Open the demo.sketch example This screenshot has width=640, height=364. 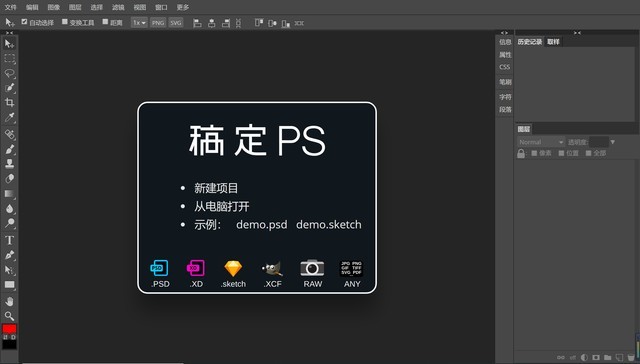pos(329,224)
